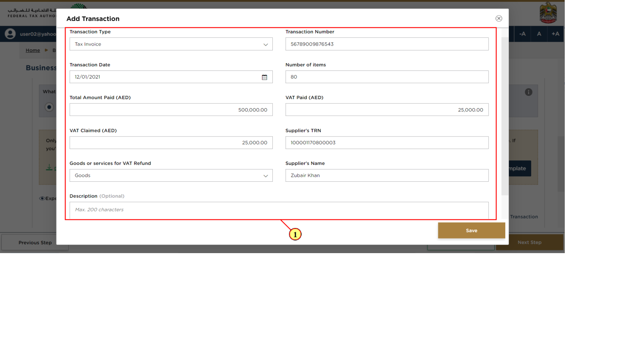Increase font size with +A button

[x=555, y=34]
